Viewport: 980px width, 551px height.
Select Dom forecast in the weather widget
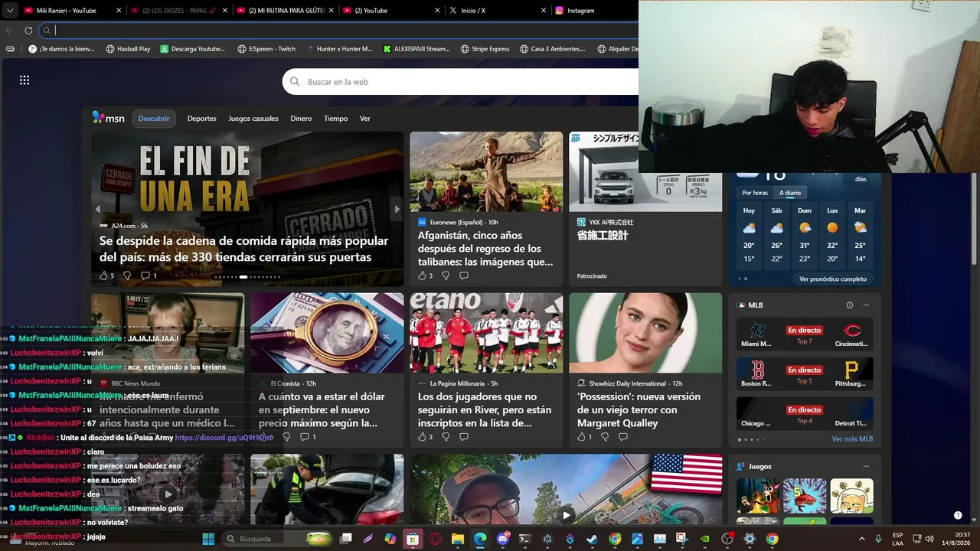pyautogui.click(x=805, y=236)
